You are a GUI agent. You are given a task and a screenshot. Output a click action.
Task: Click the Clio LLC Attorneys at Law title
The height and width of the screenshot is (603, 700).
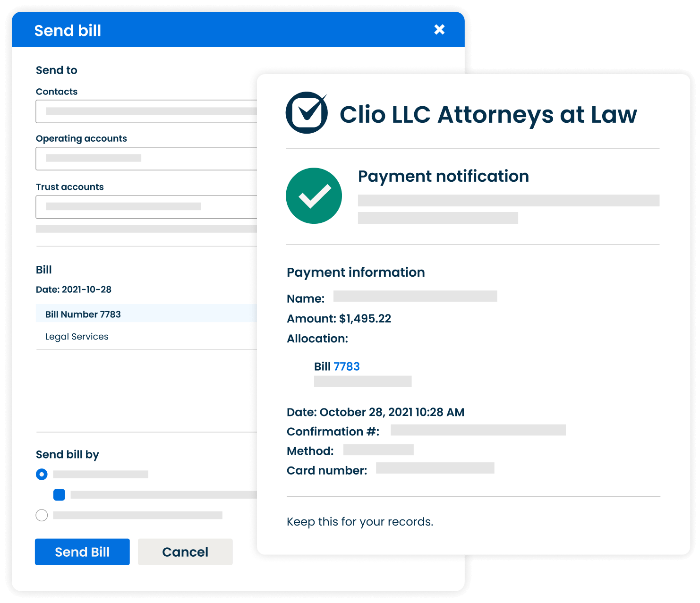488,115
